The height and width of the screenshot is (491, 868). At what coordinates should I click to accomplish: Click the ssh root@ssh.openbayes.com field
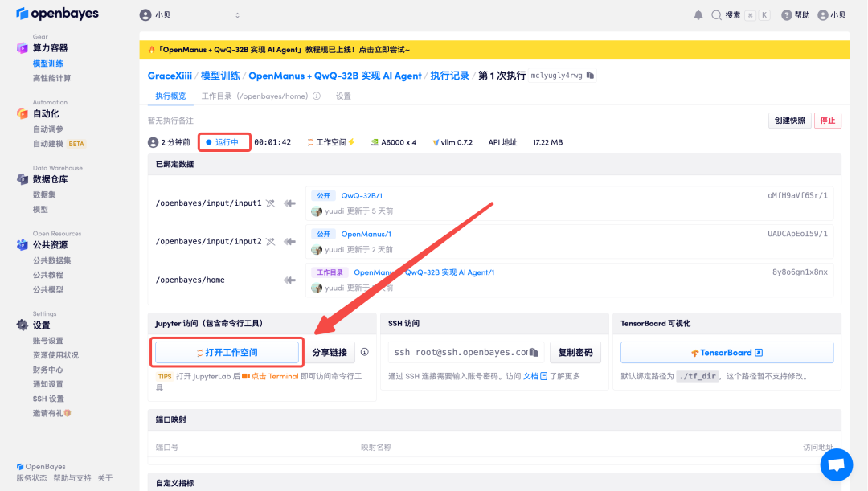click(466, 352)
